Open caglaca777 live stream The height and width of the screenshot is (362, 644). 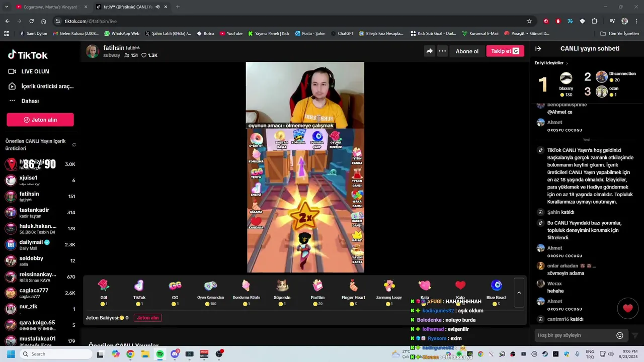point(40,293)
